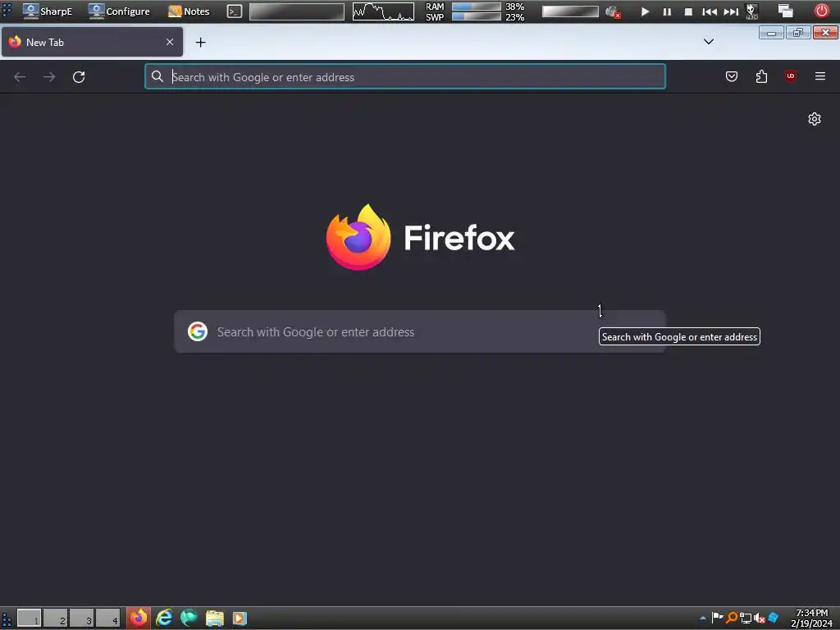Screen dimensions: 840x630
Task: Click the muted mixer icon beside the volume slider
Action: click(613, 11)
